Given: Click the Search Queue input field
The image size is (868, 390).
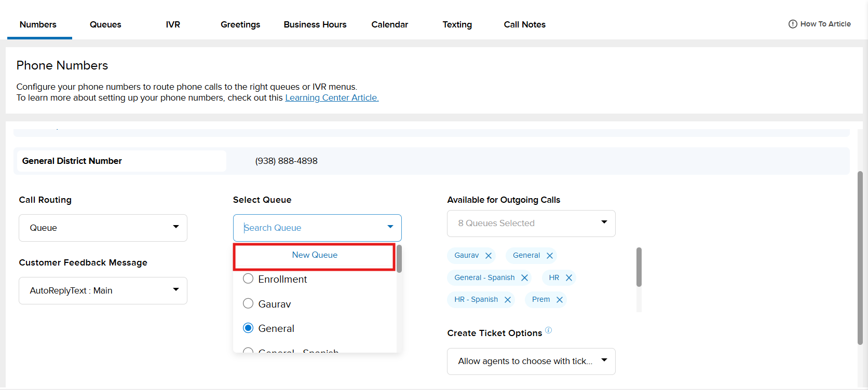Looking at the screenshot, I should click(311, 228).
